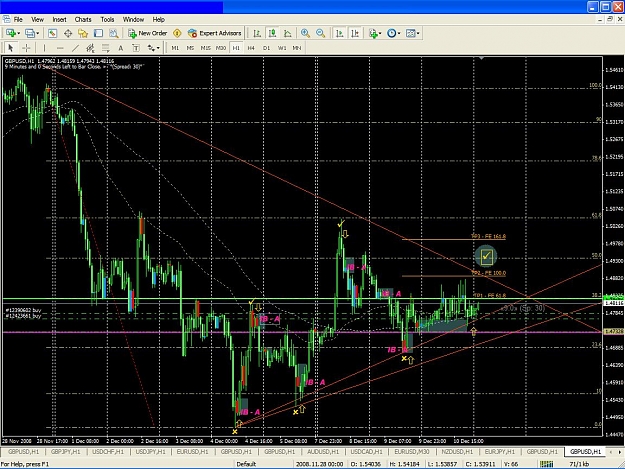This screenshot has height=469, width=625.
Task: Open the Insert menu
Action: tap(59, 20)
